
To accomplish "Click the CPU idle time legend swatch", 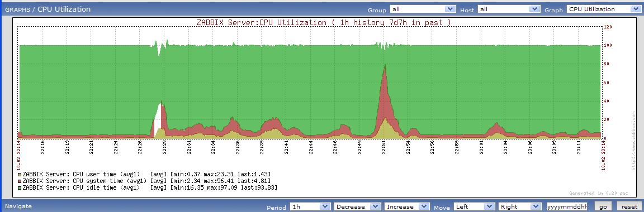I will coord(20,187).
